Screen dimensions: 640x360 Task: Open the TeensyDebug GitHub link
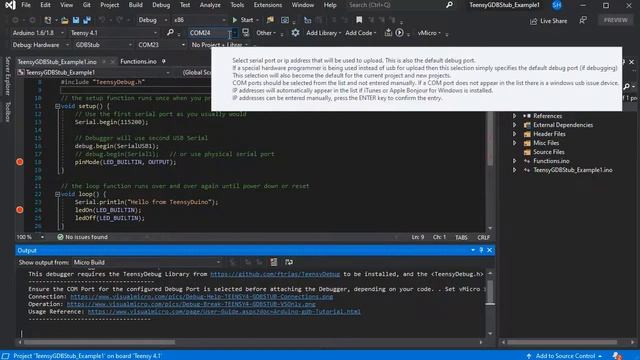[x=275, y=274]
